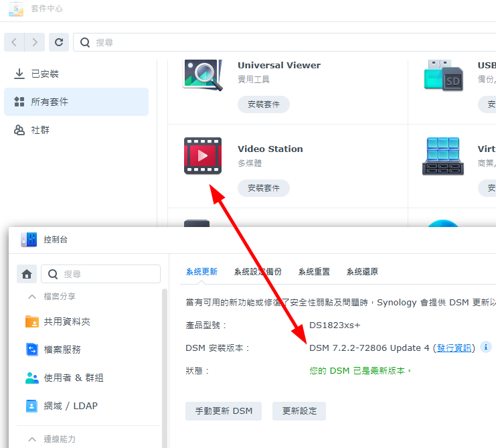Switch to the 系統重置 tab
The image size is (496, 448).
click(x=314, y=272)
